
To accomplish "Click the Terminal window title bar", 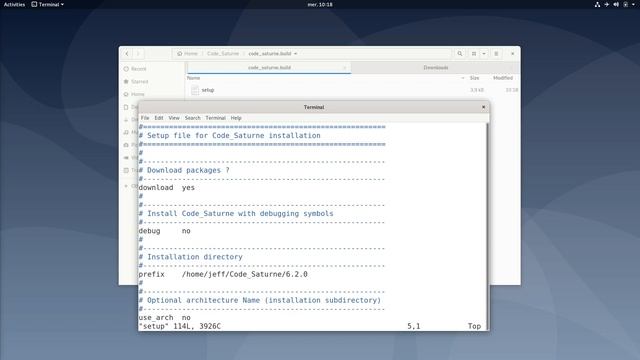I will click(313, 107).
